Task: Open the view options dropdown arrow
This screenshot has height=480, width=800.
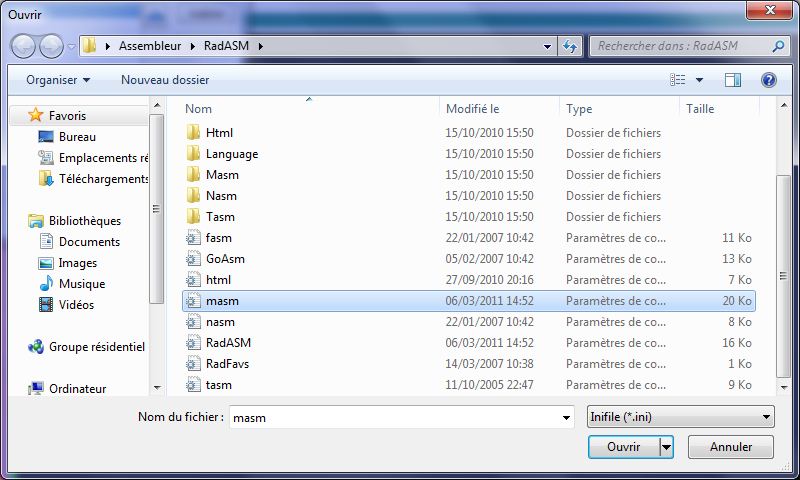Action: [699, 80]
